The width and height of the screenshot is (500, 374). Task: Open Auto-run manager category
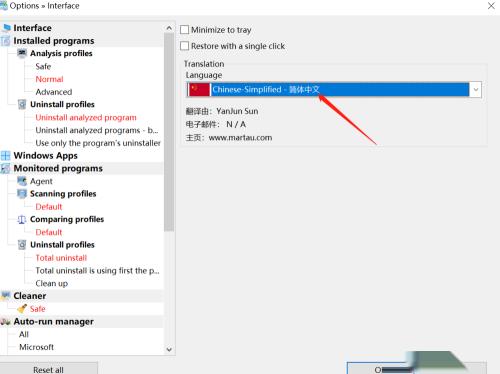tap(53, 321)
